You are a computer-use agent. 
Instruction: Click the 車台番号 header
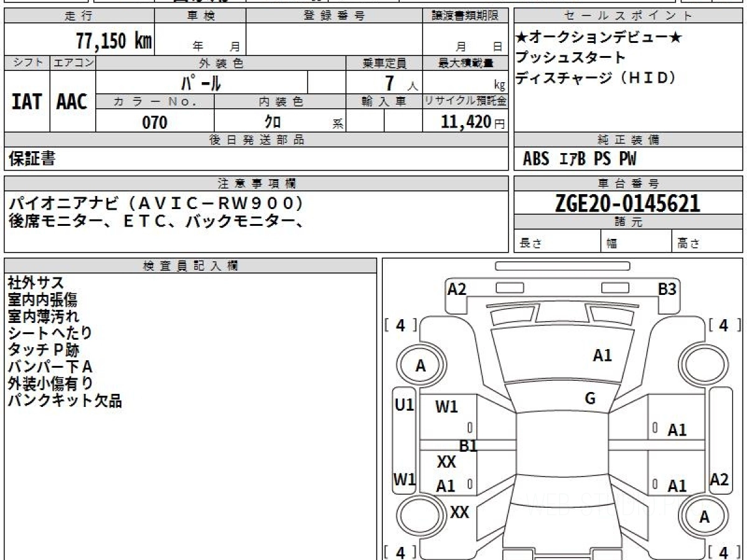tap(629, 184)
